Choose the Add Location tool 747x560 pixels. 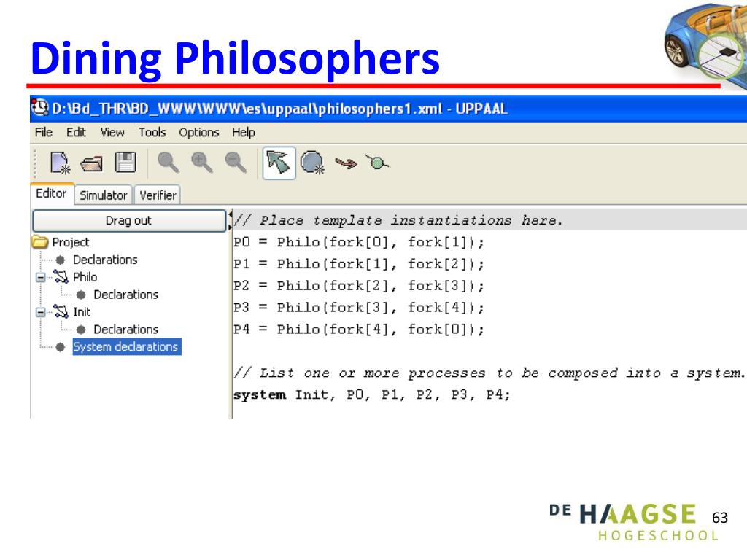pyautogui.click(x=312, y=163)
